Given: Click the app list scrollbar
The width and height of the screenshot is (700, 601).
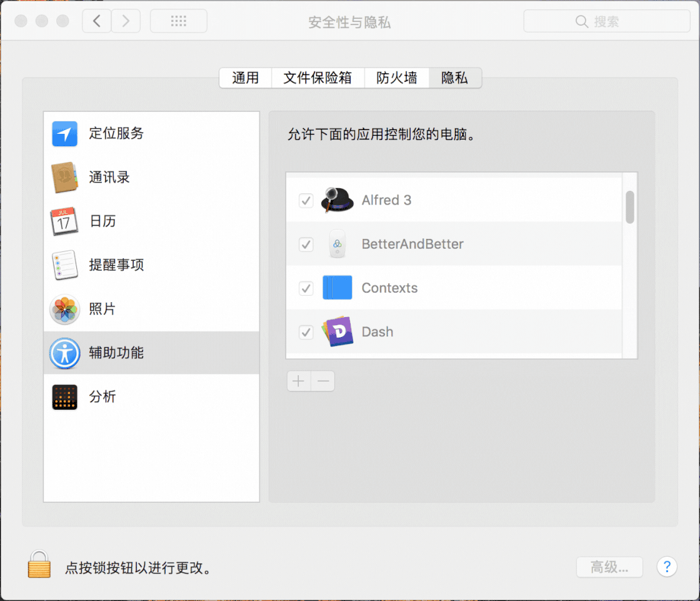Looking at the screenshot, I should [630, 207].
